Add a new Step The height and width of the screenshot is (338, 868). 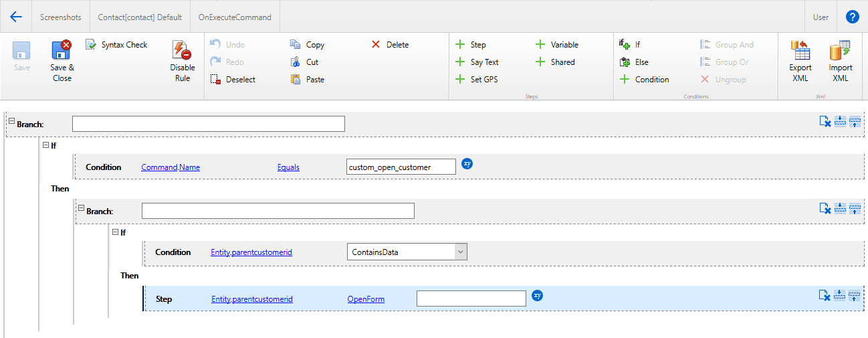pyautogui.click(x=471, y=45)
